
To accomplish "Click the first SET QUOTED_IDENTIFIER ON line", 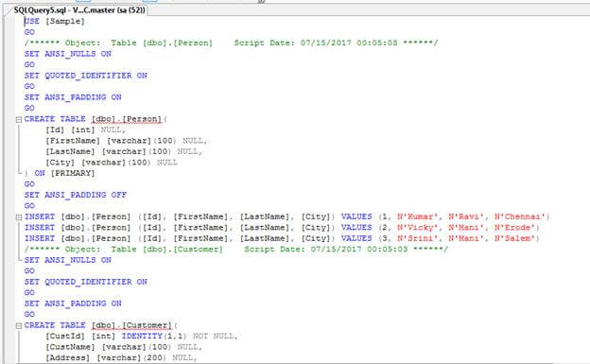I will tap(85, 76).
